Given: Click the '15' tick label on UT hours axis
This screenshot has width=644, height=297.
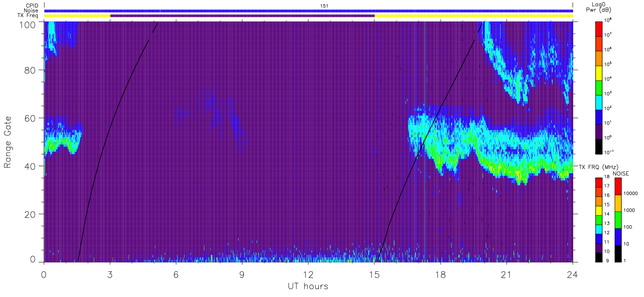Looking at the screenshot, I should click(x=374, y=274).
